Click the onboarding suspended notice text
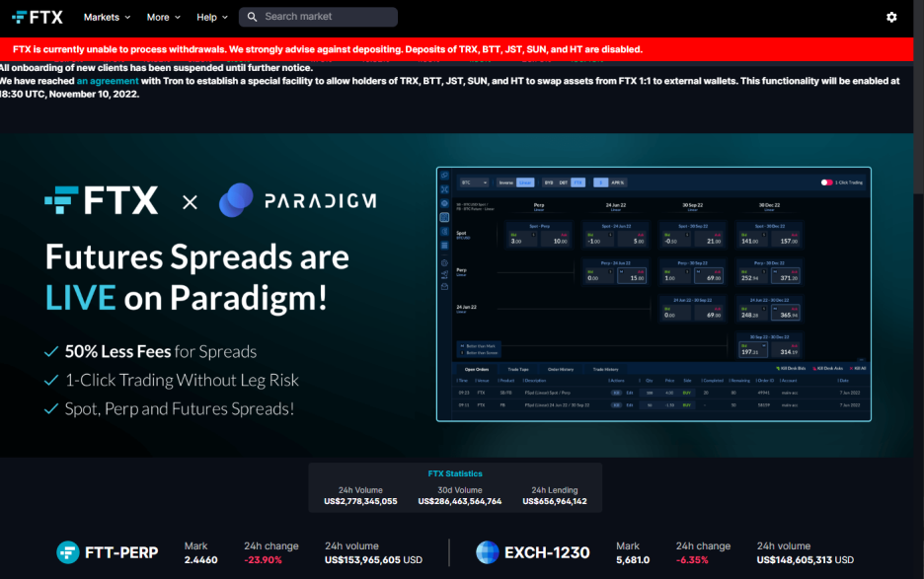This screenshot has width=924, height=579. pos(156,68)
